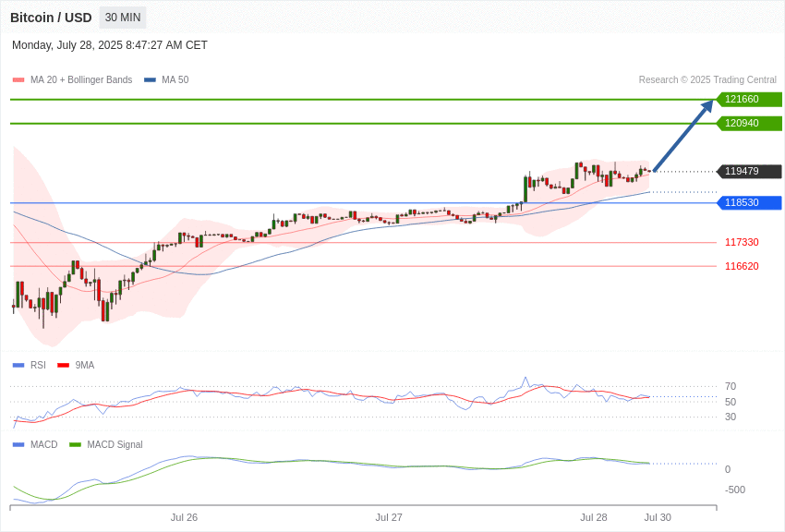Click the blue upward trend arrow head
785x532 pixels.
(x=707, y=106)
